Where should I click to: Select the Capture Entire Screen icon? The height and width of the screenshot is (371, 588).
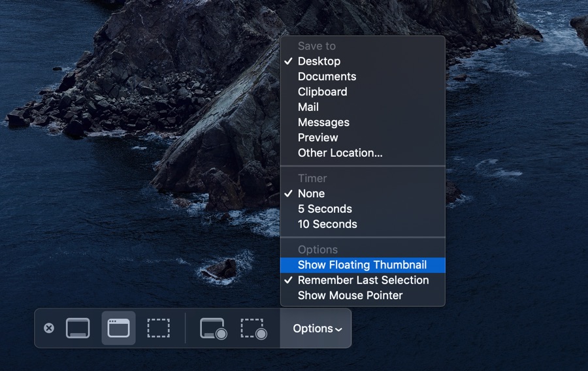pos(78,329)
